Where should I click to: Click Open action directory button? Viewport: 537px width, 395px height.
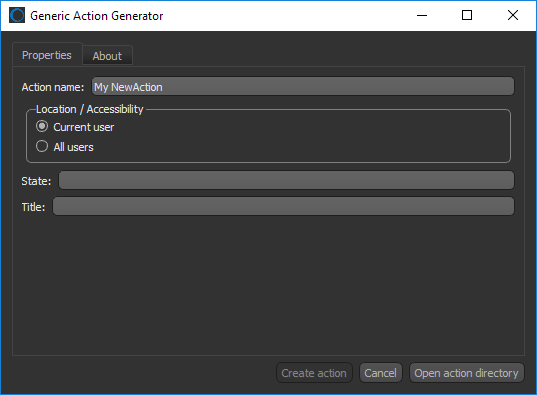466,373
